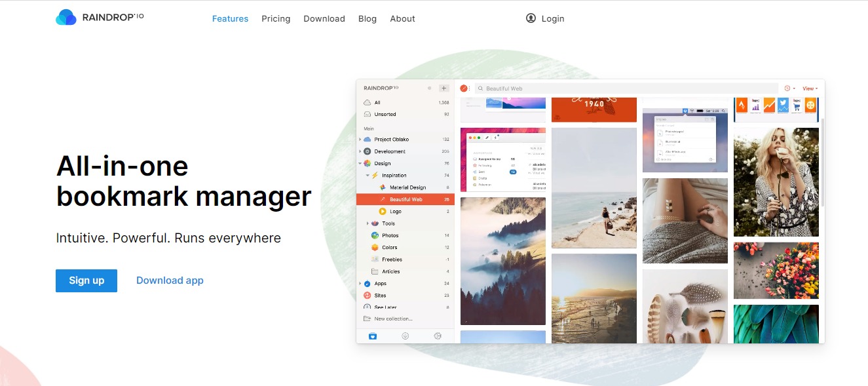Click the Project Oblako blue cloud icon

point(368,140)
